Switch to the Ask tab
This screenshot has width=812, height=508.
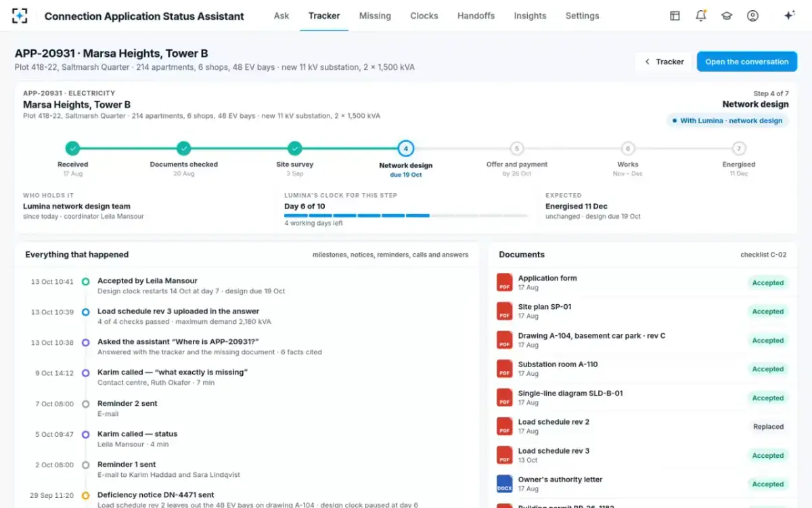click(281, 16)
